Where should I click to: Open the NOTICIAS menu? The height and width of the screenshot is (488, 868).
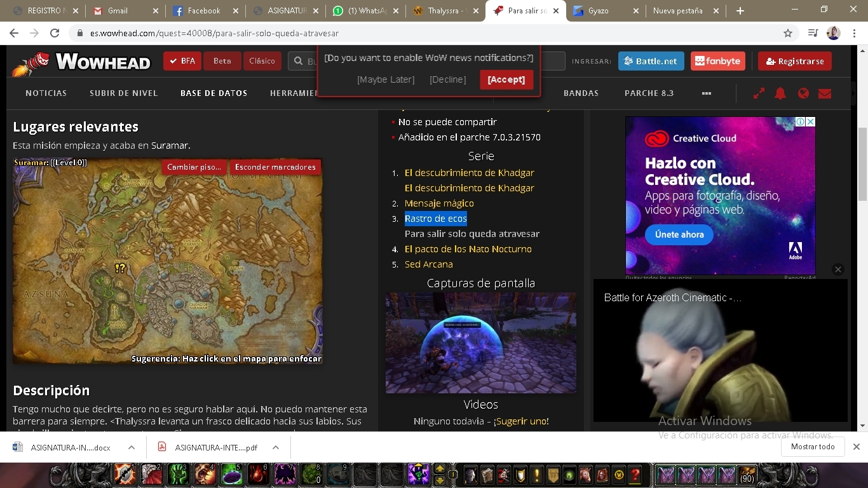pyautogui.click(x=46, y=93)
